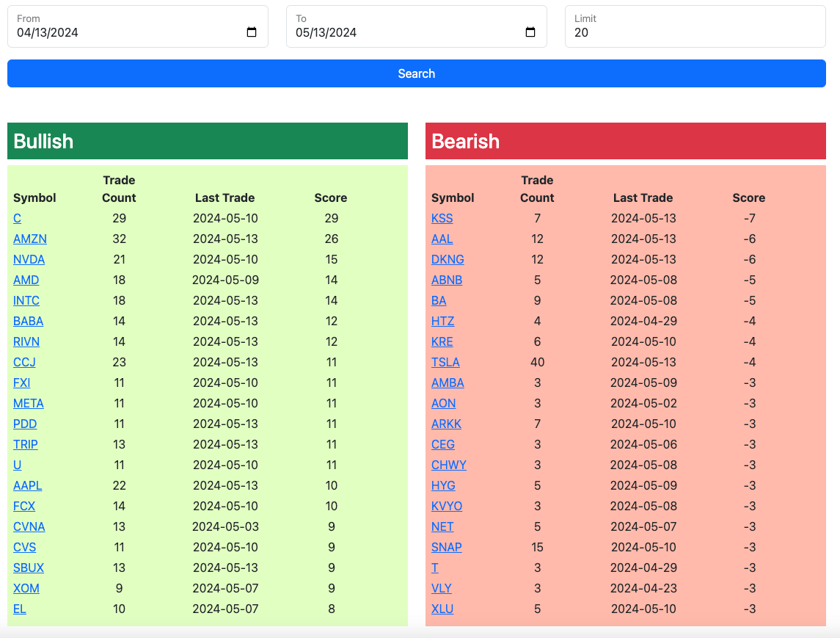Image resolution: width=840 pixels, height=638 pixels.
Task: Open the ARKK bearish symbol link
Action: pyautogui.click(x=446, y=424)
